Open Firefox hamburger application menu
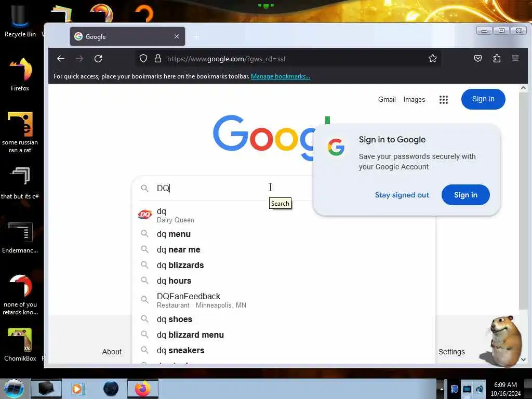Viewport: 532px width, 399px height. click(x=515, y=58)
